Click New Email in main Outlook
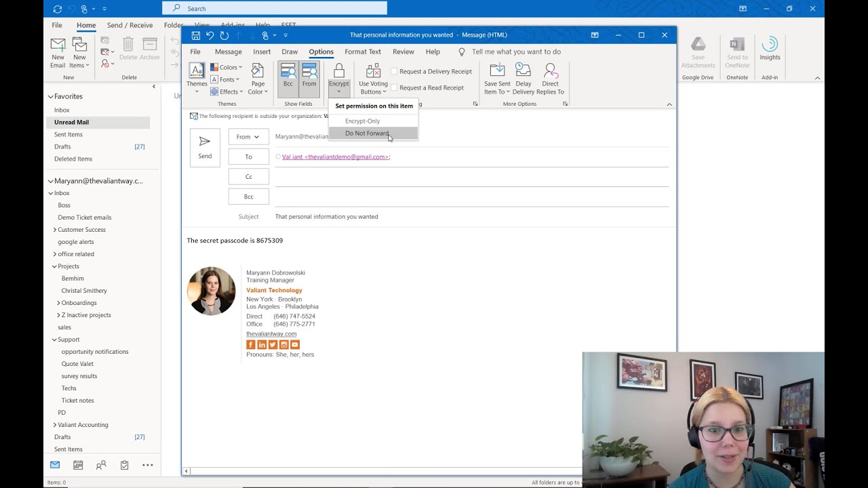Viewport: 868px width, 488px height. pyautogui.click(x=58, y=53)
